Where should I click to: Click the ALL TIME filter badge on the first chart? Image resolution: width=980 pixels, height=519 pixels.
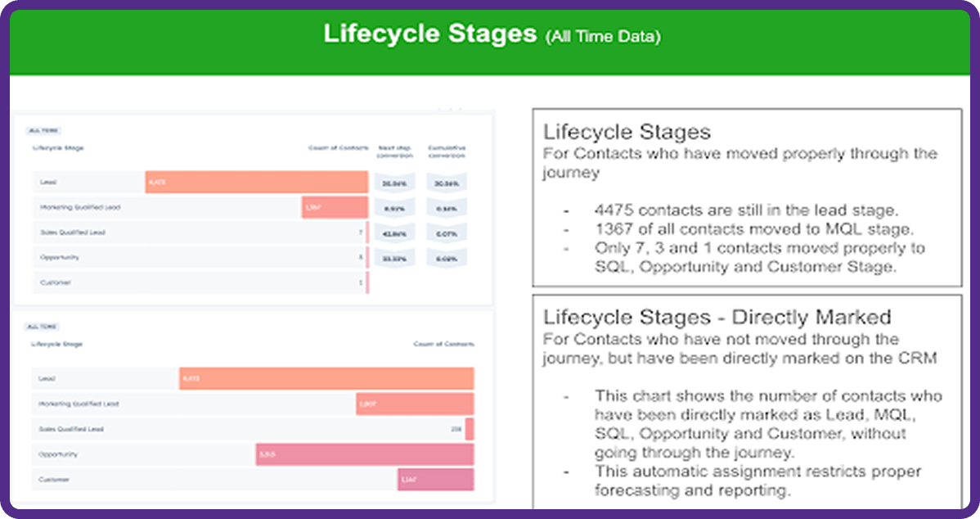pyautogui.click(x=43, y=131)
